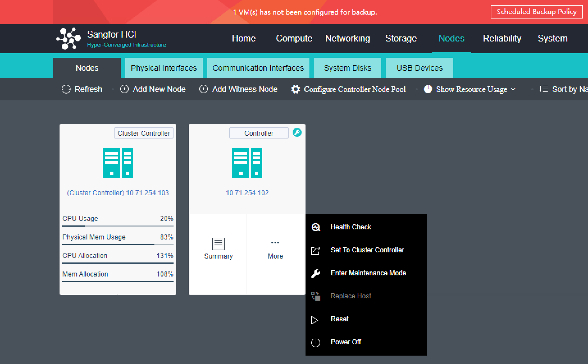588x364 pixels.
Task: Select Reset from the context menu
Action: [366, 319]
